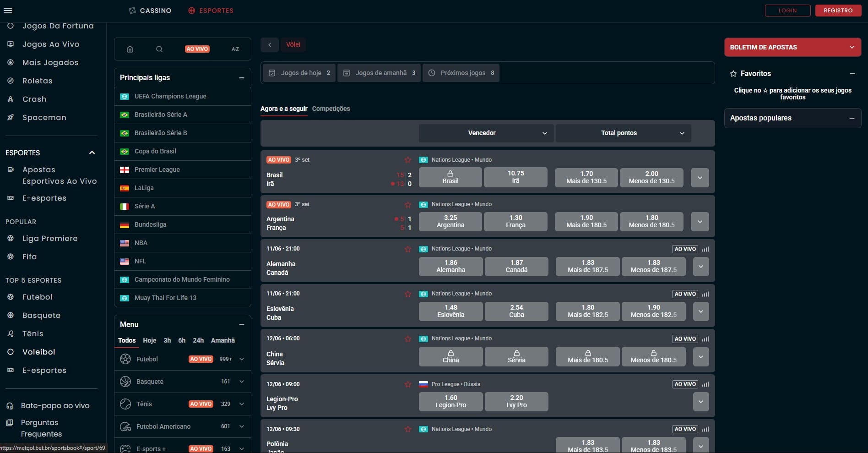Image resolution: width=868 pixels, height=453 pixels.
Task: Expand more markets for Argentina vs França
Action: pos(700,222)
